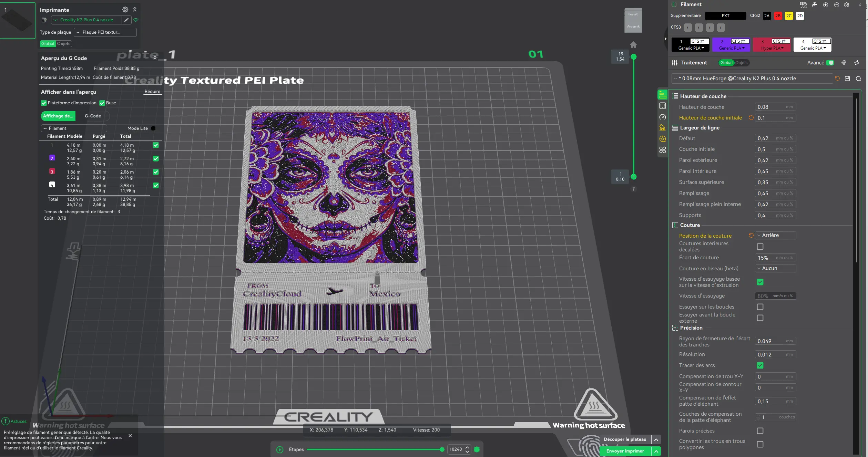Click the Envoyer imprimer button
This screenshot has height=457, width=868.
[x=625, y=451]
